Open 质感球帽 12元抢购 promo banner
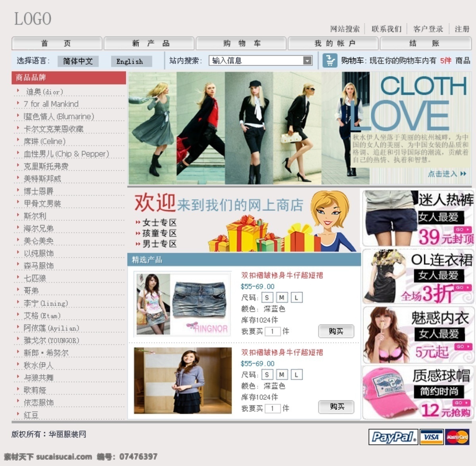 tap(418, 393)
